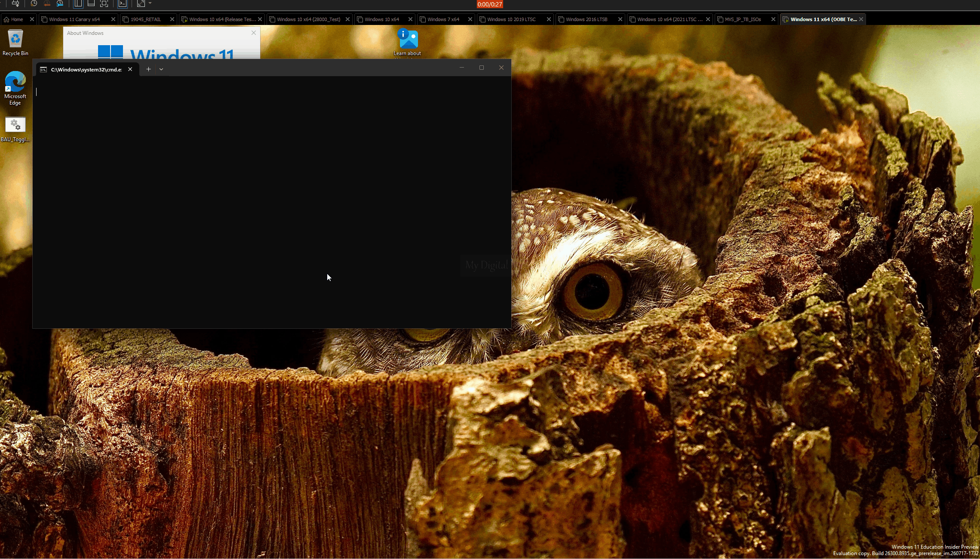The image size is (980, 559).
Task: Focus the Terminal command input area
Action: 272,202
